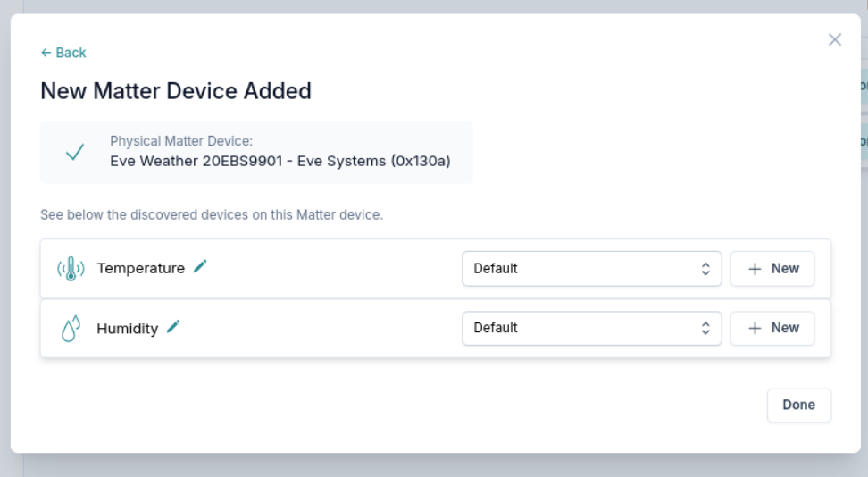This screenshot has height=477, width=868.
Task: Click the checkmark icon beside Physical Matter Device
Action: tap(75, 153)
